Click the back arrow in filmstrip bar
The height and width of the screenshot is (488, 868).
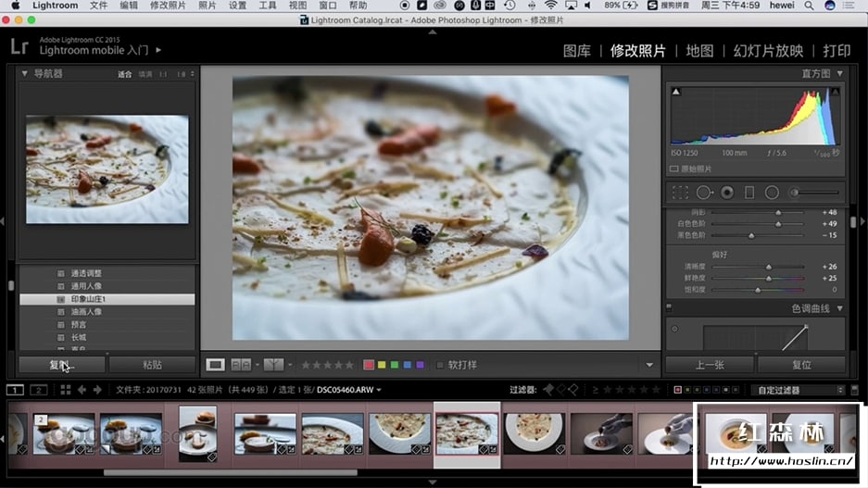[82, 390]
